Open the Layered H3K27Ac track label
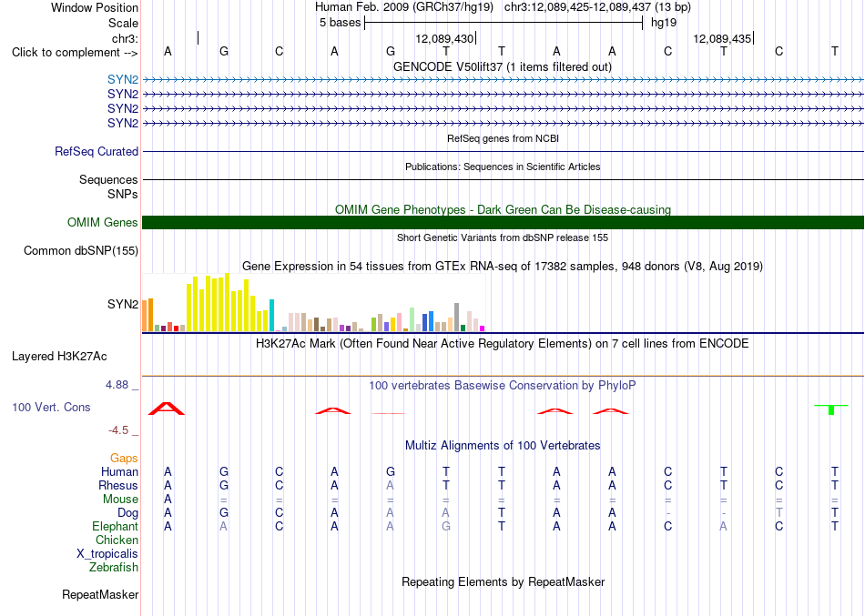 pos(59,357)
